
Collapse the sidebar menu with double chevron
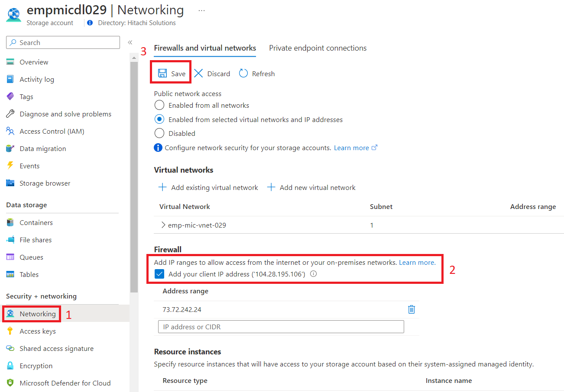click(130, 42)
